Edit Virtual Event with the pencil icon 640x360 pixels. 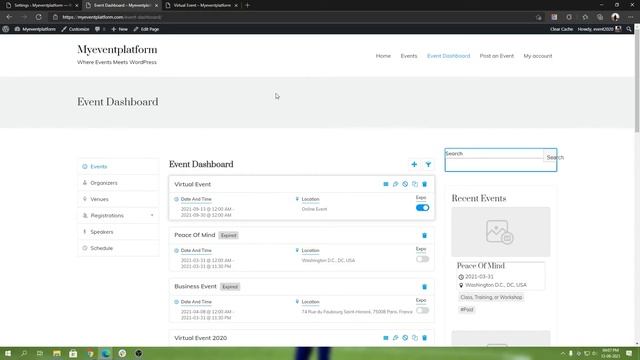pyautogui.click(x=396, y=184)
